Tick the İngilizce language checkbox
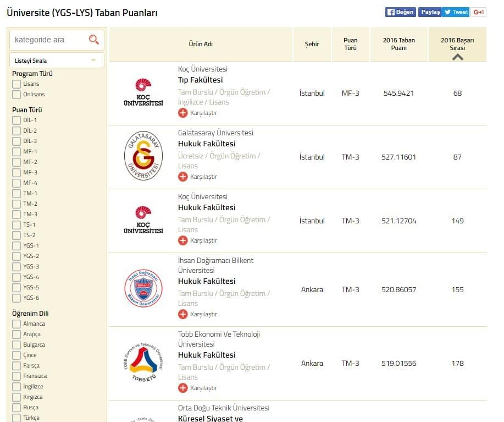 click(16, 387)
